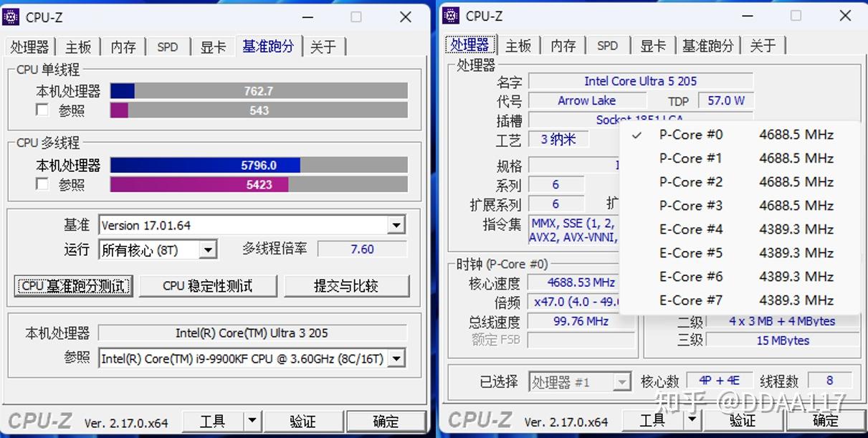Click 验证 button in right window
The width and height of the screenshot is (868, 438).
tap(743, 421)
